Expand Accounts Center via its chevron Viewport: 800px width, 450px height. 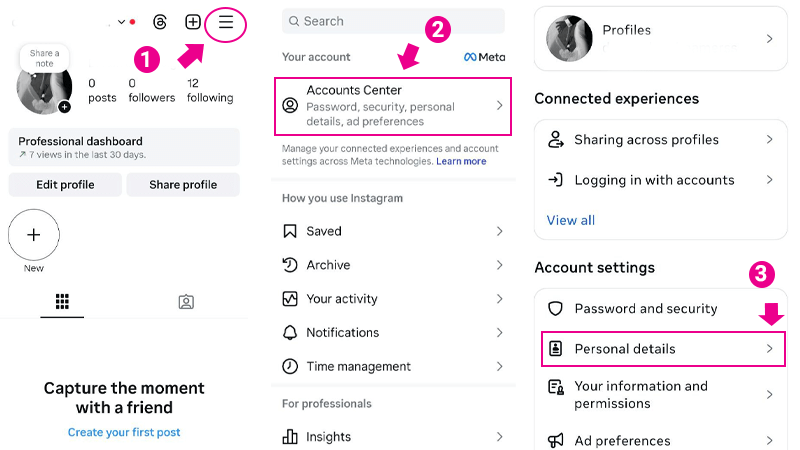click(x=499, y=106)
